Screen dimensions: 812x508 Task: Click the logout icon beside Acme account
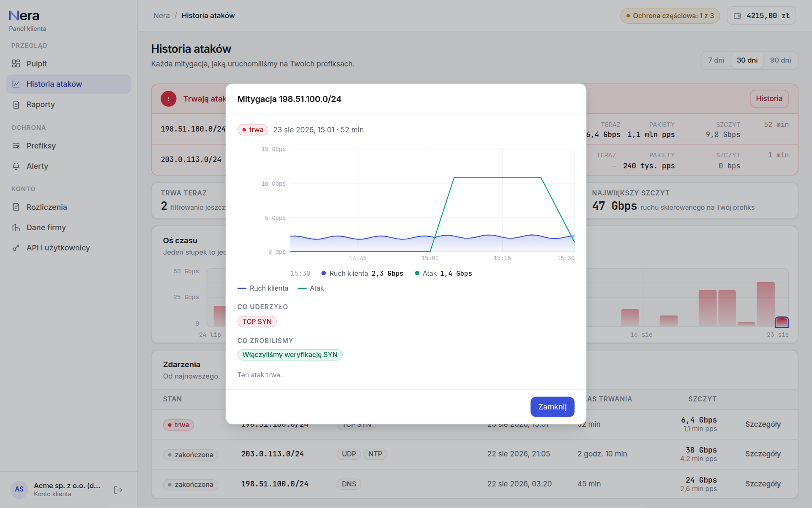coord(118,490)
